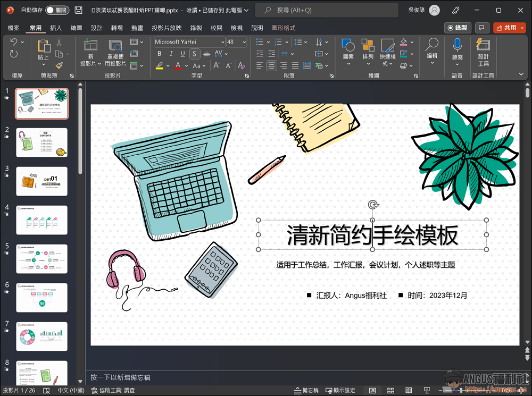Image resolution: width=532 pixels, height=396 pixels.
Task: Open the 轉場 Transitions tab
Action: pyautogui.click(x=117, y=28)
